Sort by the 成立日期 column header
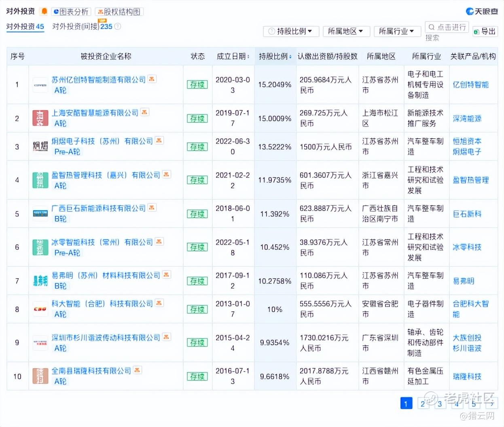504x427 pixels. pyautogui.click(x=233, y=56)
